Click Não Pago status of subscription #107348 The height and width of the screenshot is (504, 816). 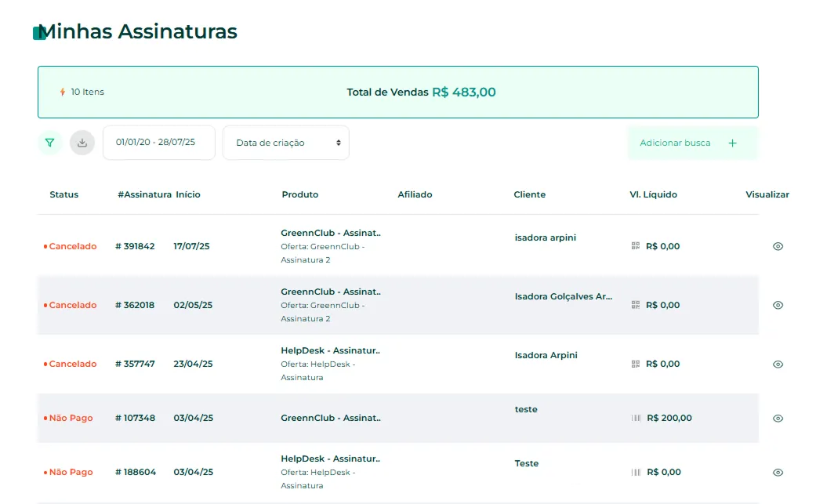point(68,418)
